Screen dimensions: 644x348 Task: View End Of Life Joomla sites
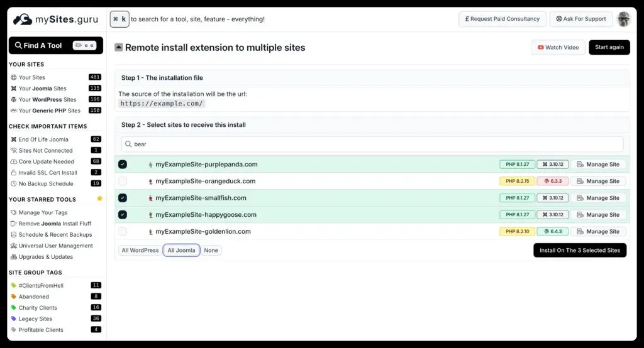click(x=40, y=139)
